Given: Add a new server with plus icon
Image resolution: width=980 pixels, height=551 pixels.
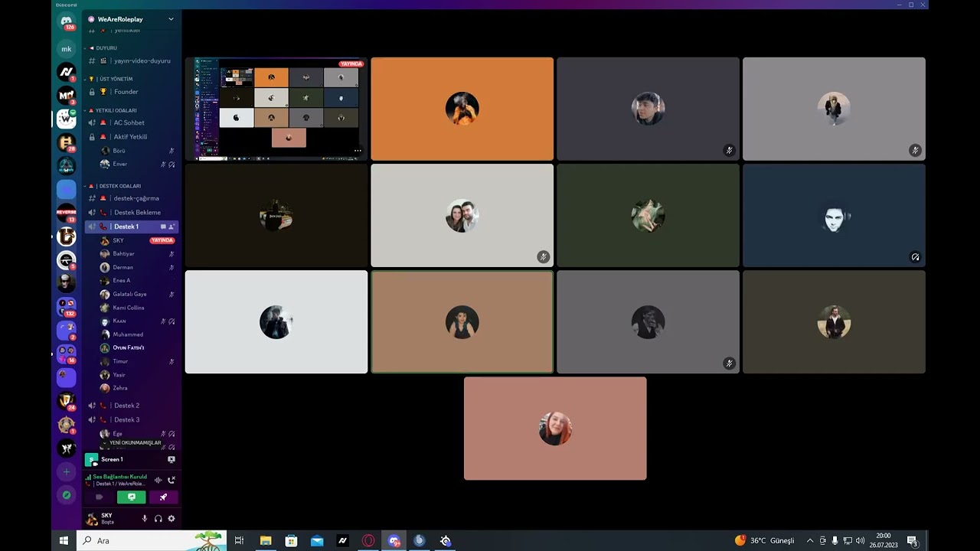Looking at the screenshot, I should point(67,472).
